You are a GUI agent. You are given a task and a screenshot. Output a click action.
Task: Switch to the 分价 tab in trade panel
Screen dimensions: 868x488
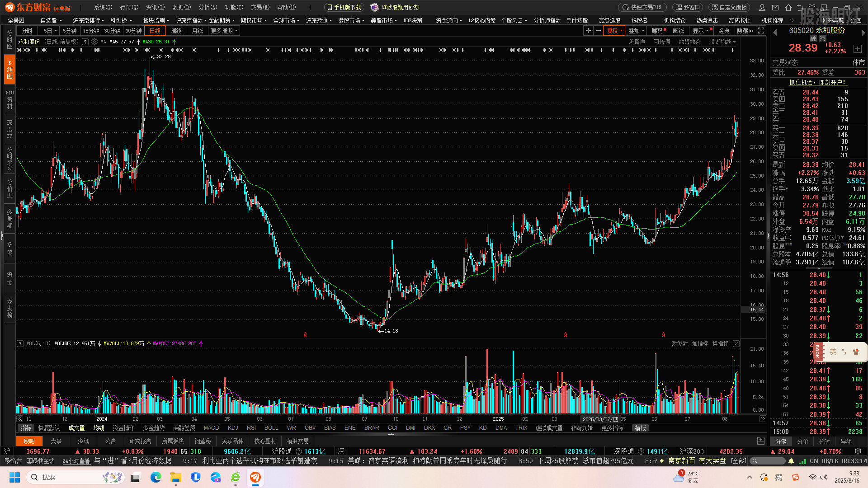pyautogui.click(x=802, y=441)
